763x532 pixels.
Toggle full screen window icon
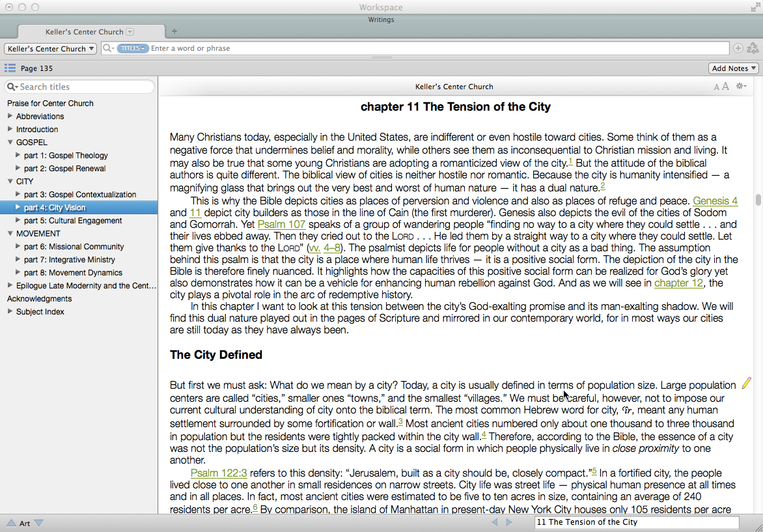(x=755, y=7)
